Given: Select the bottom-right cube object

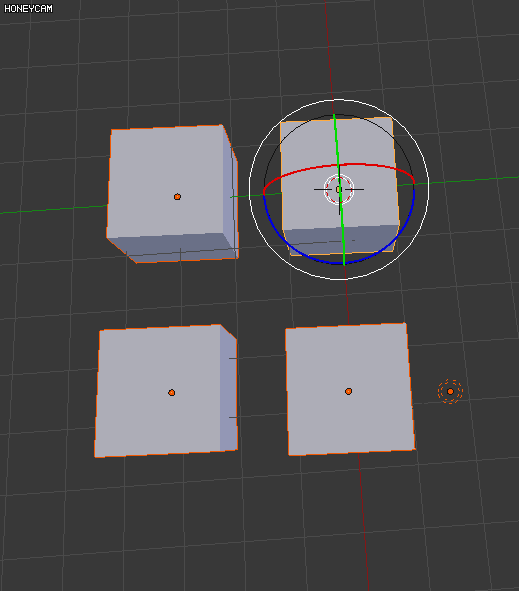Looking at the screenshot, I should [350, 389].
